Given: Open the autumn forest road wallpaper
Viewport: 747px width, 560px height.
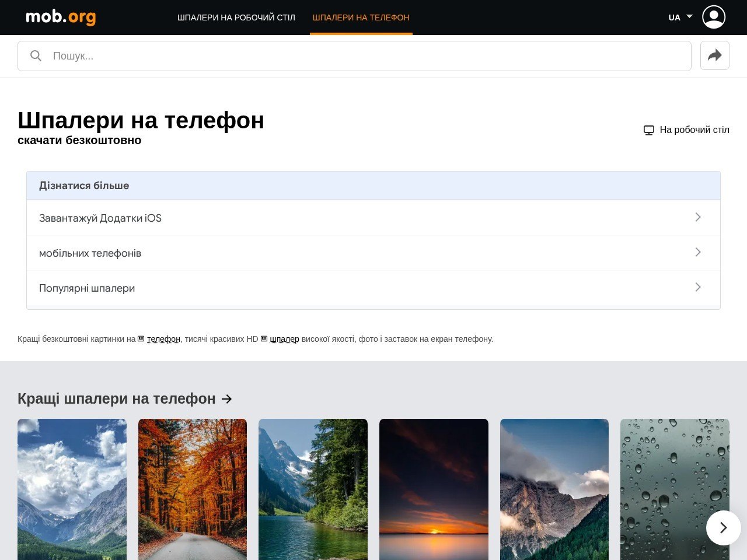Looking at the screenshot, I should (193, 489).
